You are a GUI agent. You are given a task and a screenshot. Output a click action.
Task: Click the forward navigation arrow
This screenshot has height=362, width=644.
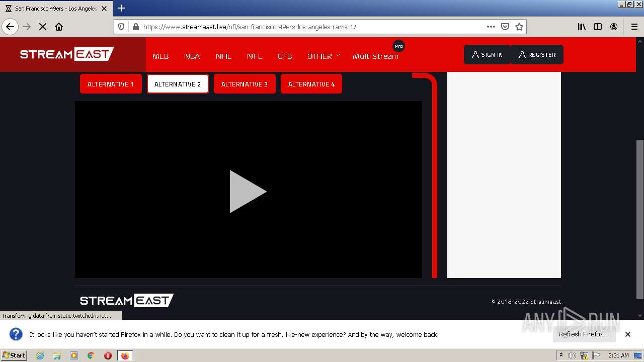click(x=27, y=27)
